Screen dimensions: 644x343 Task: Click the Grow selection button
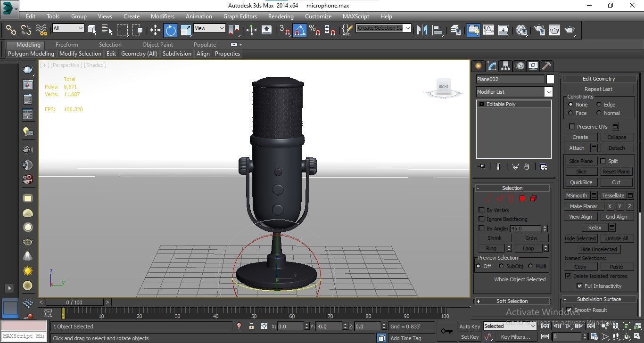[x=531, y=238]
